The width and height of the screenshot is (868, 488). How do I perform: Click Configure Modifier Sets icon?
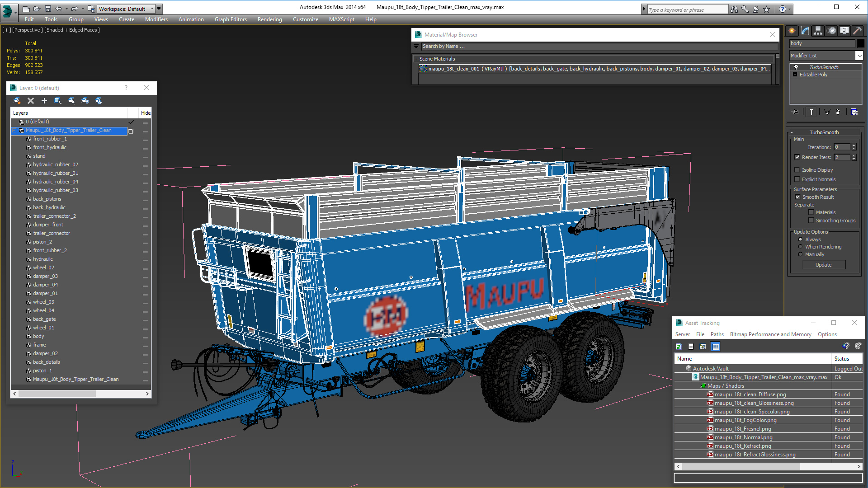pos(854,112)
